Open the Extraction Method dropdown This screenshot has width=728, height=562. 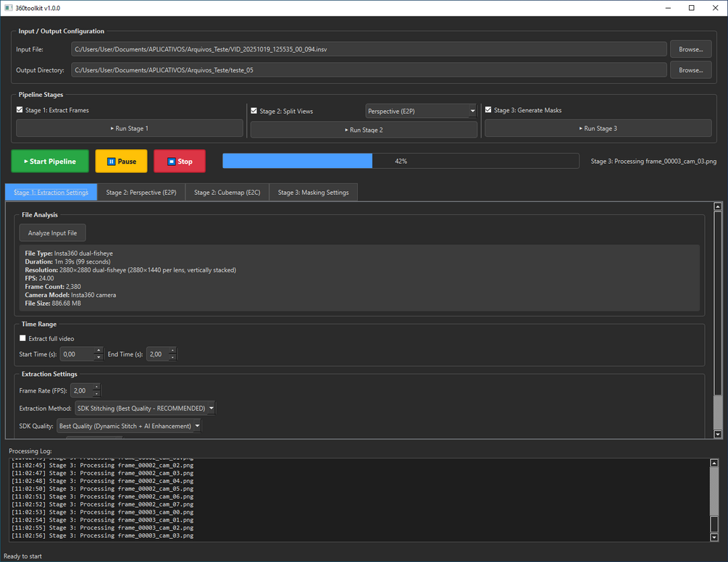coord(145,408)
